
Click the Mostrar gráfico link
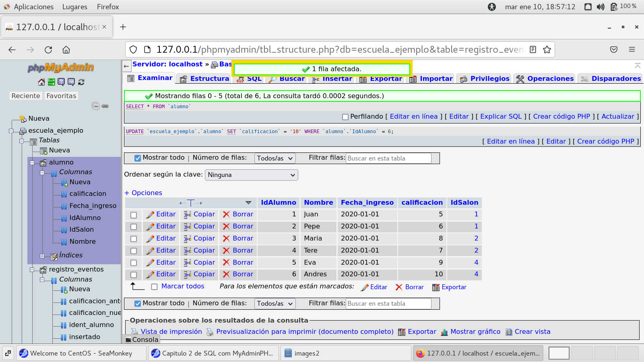click(475, 332)
